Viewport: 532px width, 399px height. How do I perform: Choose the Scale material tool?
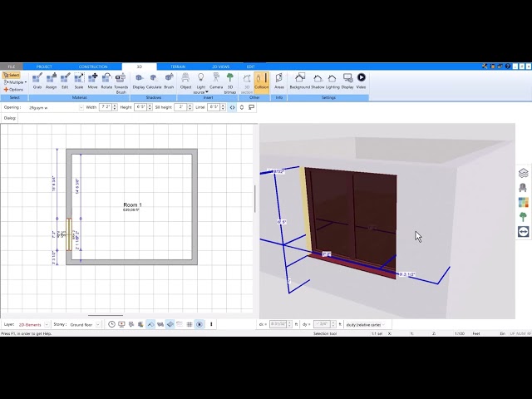coord(79,81)
